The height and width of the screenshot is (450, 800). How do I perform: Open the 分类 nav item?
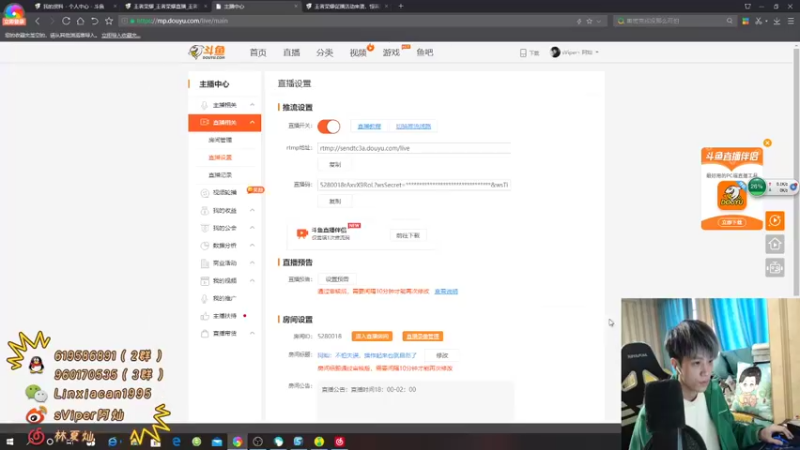[324, 53]
